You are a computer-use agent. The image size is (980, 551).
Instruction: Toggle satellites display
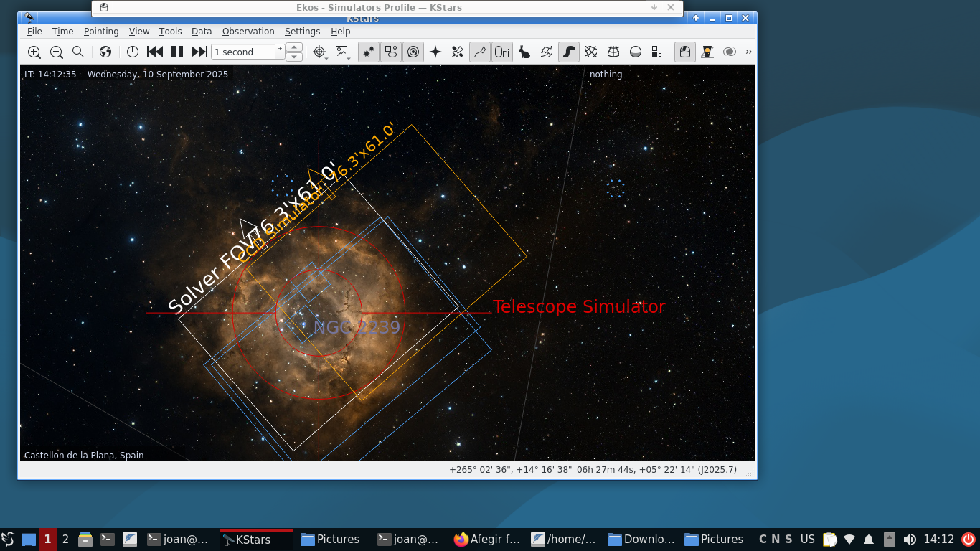click(x=458, y=52)
